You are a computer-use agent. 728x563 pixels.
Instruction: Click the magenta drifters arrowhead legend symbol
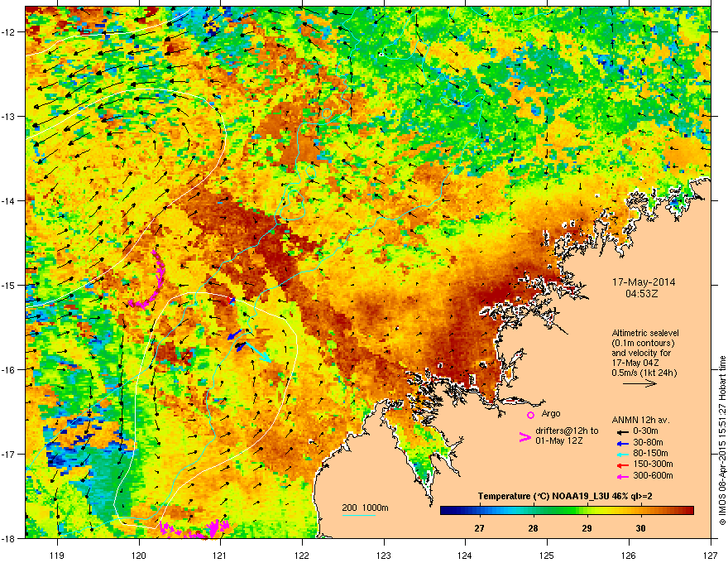[x=524, y=437]
